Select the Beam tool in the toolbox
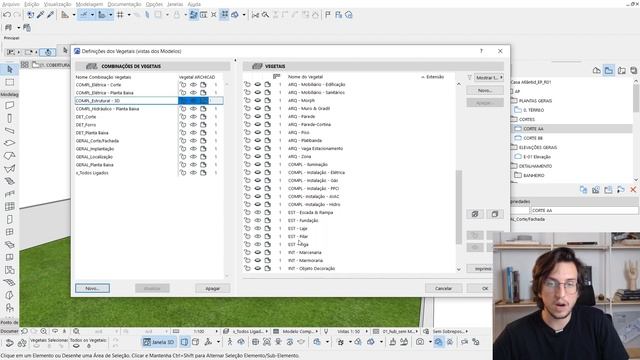640x360 pixels. 9,131
